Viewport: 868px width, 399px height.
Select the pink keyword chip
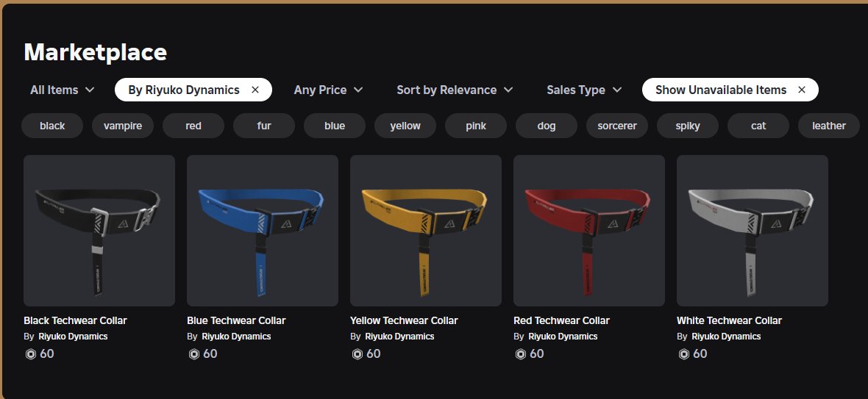476,126
